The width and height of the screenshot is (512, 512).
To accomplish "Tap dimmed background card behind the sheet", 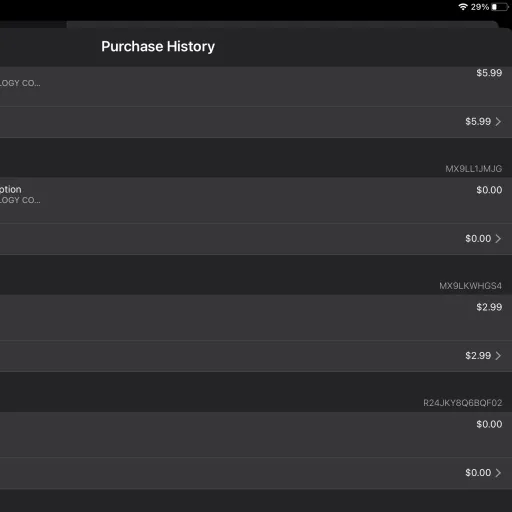I will 282,24.
